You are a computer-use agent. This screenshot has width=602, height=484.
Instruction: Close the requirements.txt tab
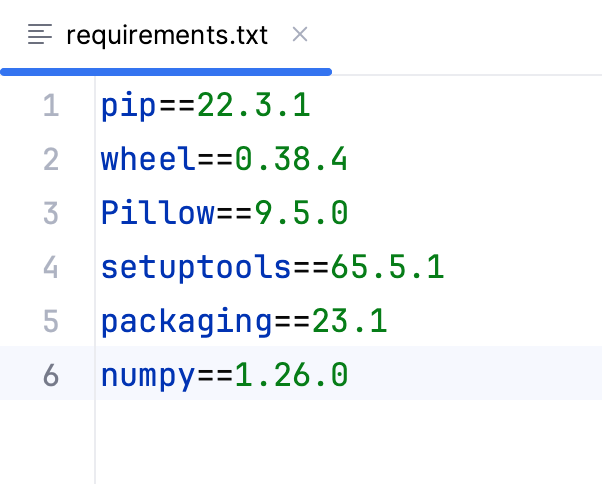[x=299, y=34]
